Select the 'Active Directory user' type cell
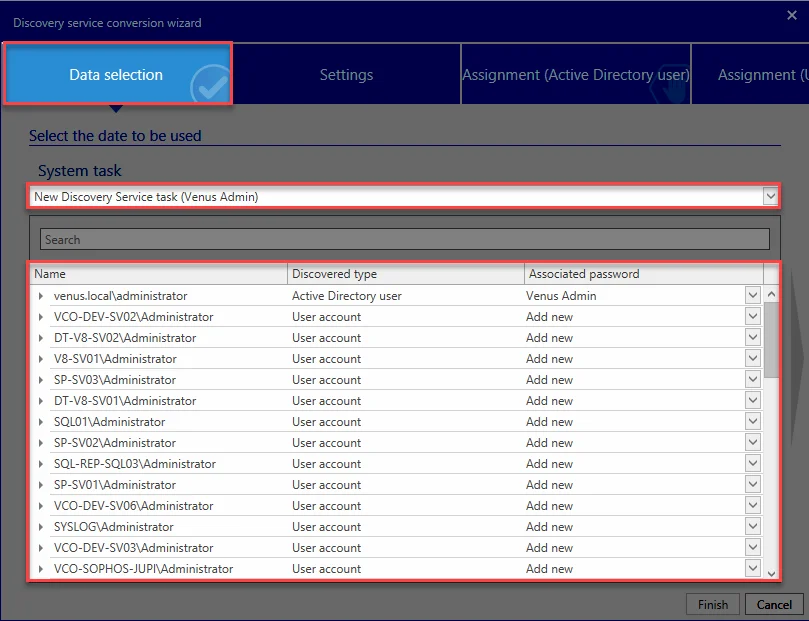809x621 pixels. pos(347,296)
